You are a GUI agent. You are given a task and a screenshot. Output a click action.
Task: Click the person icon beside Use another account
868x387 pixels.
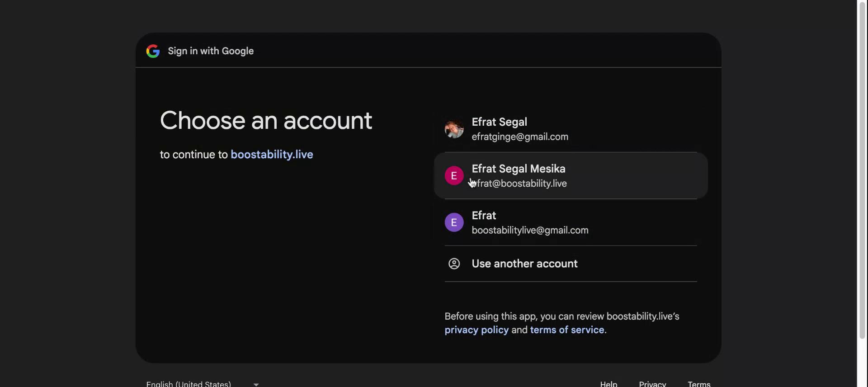point(454,264)
